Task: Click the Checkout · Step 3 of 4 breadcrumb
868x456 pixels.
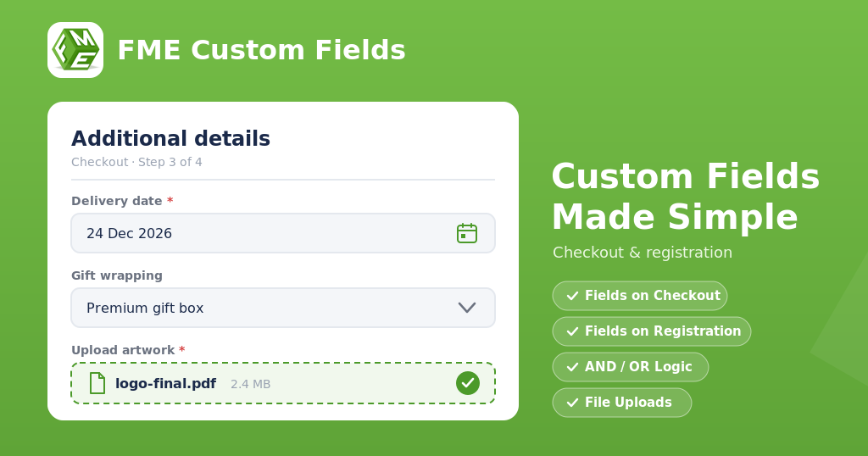Action: (x=136, y=162)
